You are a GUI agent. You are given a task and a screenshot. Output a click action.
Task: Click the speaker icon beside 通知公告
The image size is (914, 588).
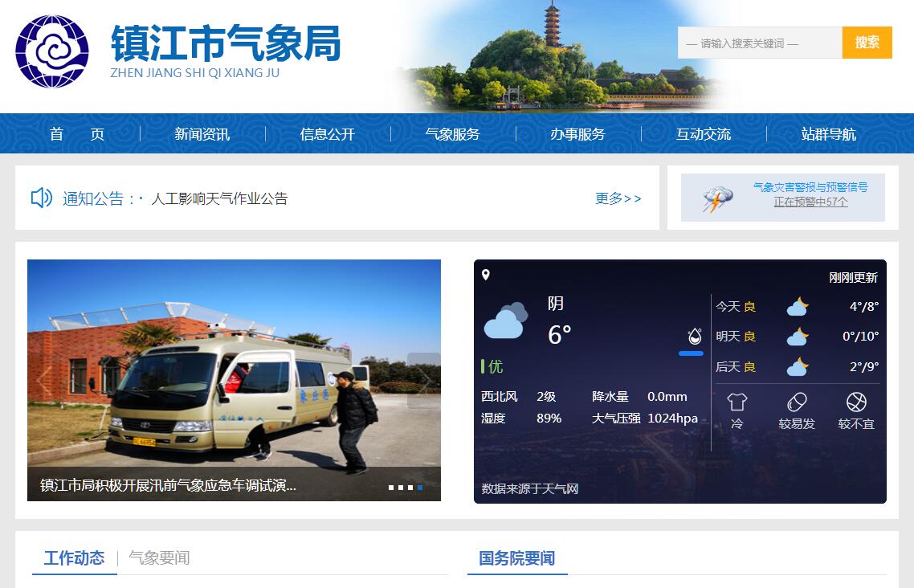(41, 198)
